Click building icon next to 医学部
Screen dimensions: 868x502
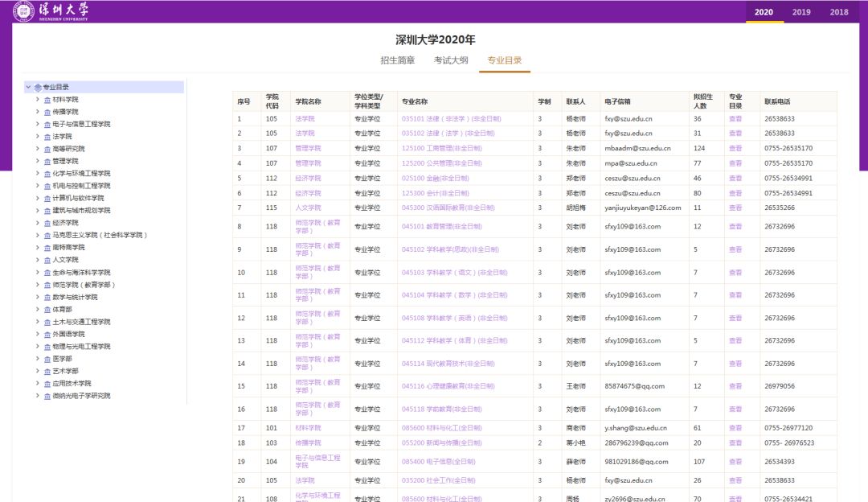(x=47, y=359)
